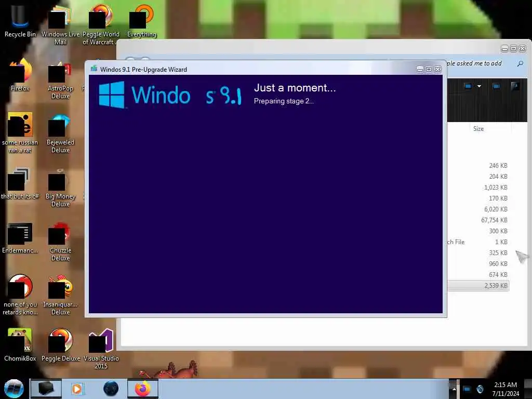The image size is (532, 399).
Task: Toggle the preview pane icon in Explorer
Action: click(496, 86)
